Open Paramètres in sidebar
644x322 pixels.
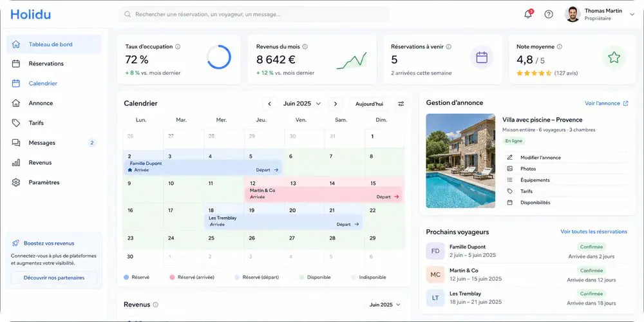click(x=54, y=182)
